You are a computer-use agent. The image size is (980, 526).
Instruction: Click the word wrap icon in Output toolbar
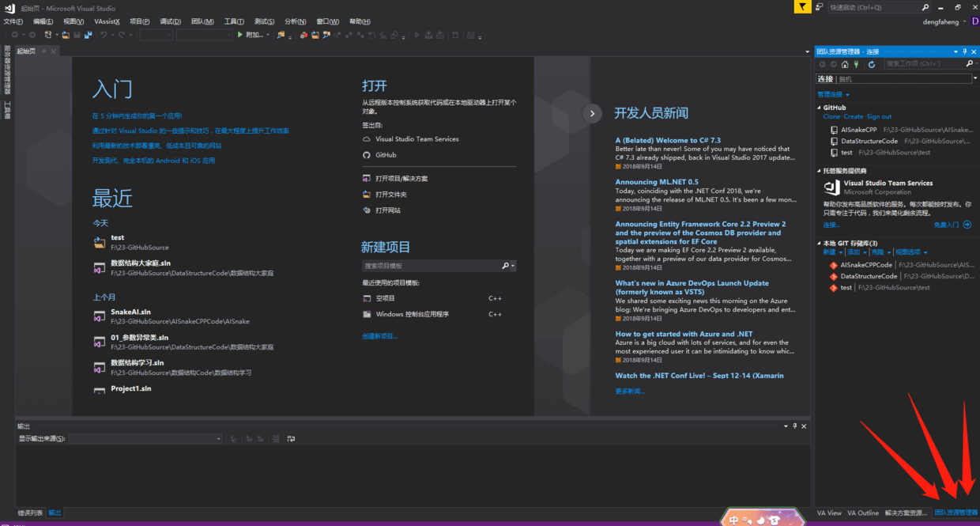click(291, 438)
